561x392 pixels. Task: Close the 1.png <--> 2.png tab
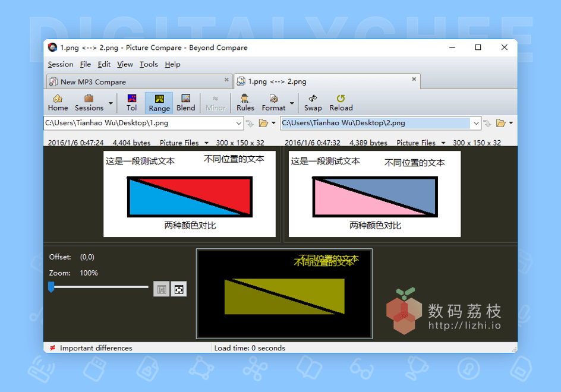(414, 79)
